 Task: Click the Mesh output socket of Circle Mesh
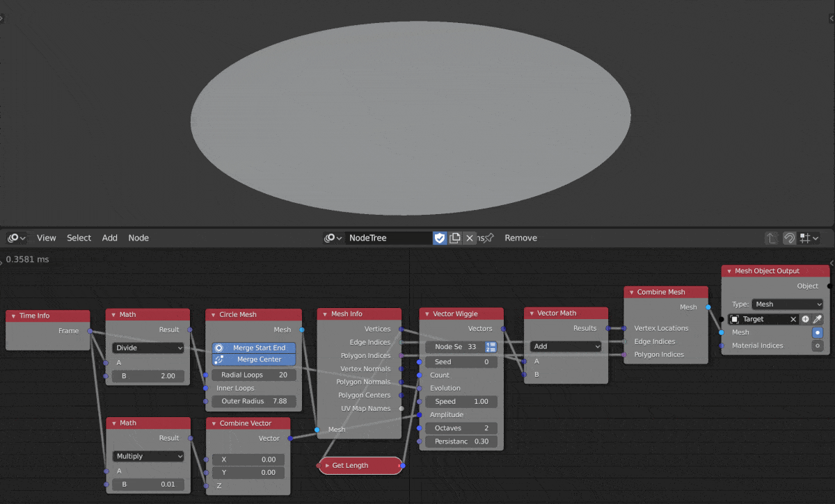tap(302, 330)
